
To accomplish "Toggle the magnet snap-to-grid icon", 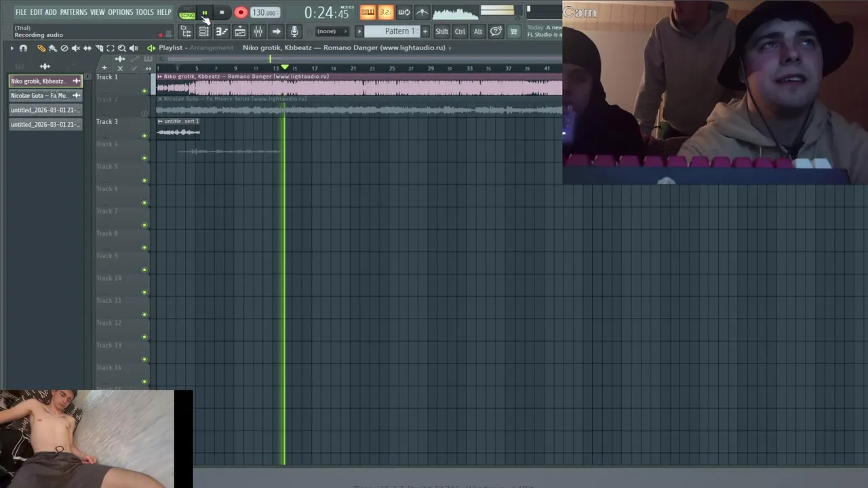I will [x=23, y=48].
